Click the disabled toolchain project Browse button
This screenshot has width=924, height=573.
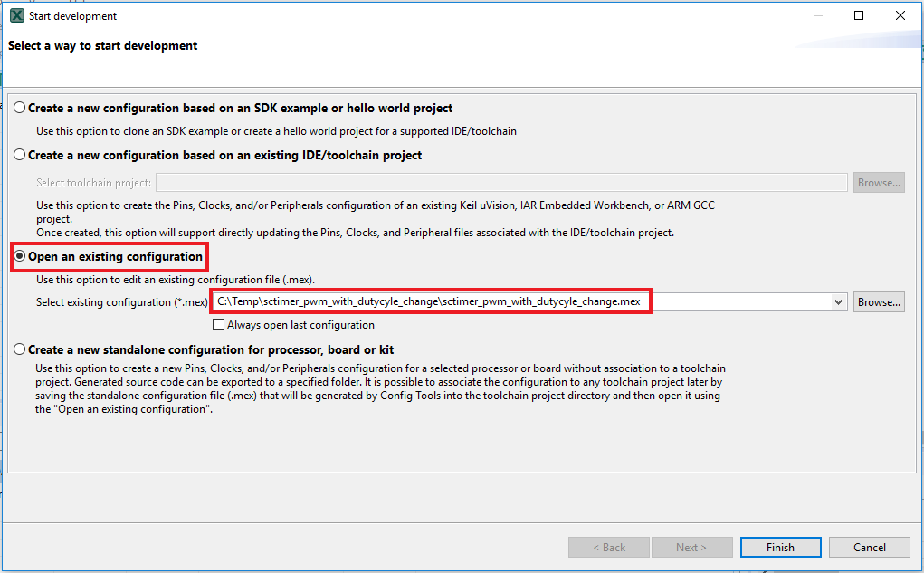(878, 183)
